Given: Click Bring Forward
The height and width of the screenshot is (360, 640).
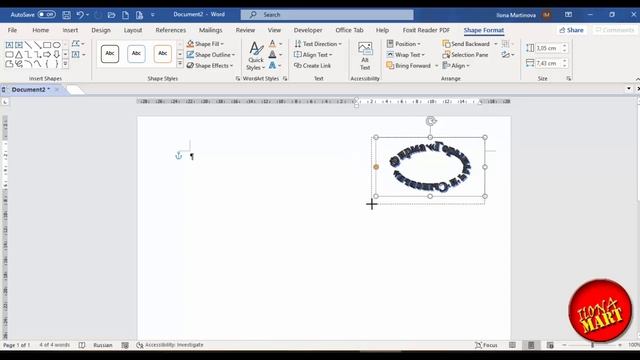Looking at the screenshot, I should [x=409, y=66].
